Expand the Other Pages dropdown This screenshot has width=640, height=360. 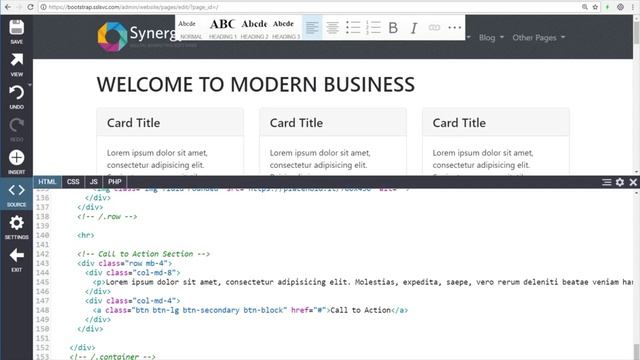click(539, 38)
